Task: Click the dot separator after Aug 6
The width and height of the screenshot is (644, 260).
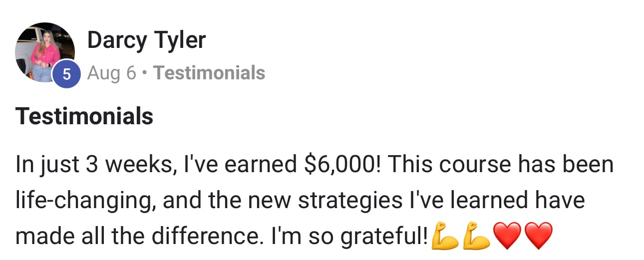Action: [144, 73]
